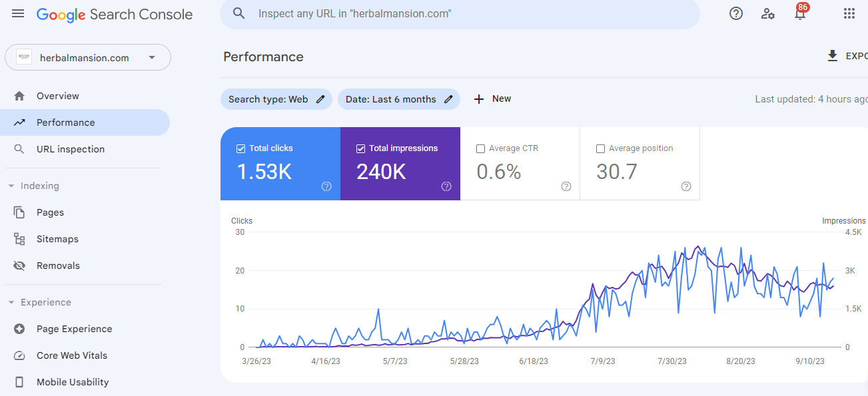The height and width of the screenshot is (396, 868).
Task: Click the Export button label
Action: (857, 56)
